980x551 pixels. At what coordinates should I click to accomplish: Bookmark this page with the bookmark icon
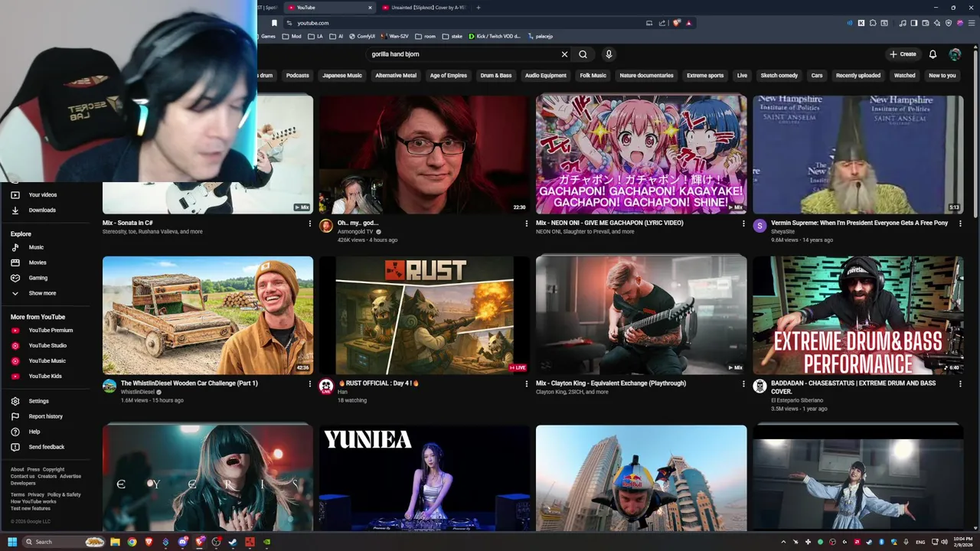274,23
